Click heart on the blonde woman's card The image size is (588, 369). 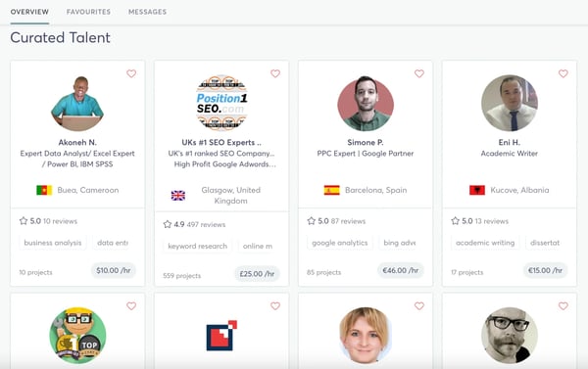click(x=419, y=305)
